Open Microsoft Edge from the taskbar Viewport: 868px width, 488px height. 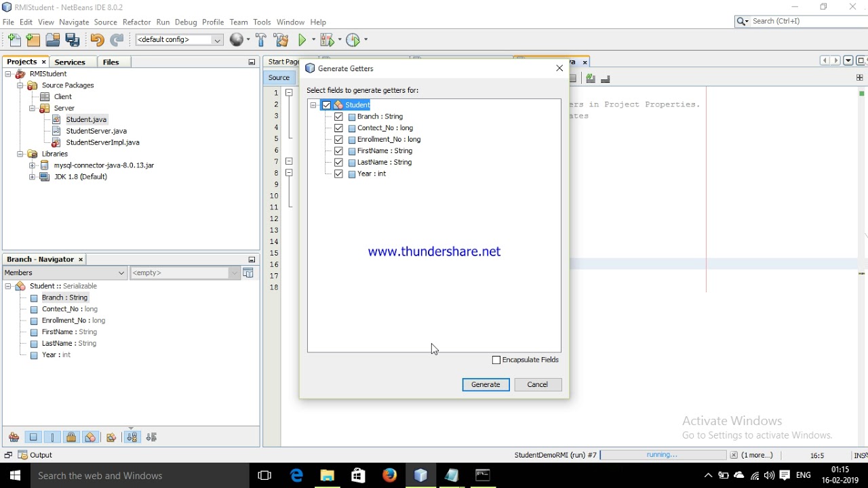point(296,475)
